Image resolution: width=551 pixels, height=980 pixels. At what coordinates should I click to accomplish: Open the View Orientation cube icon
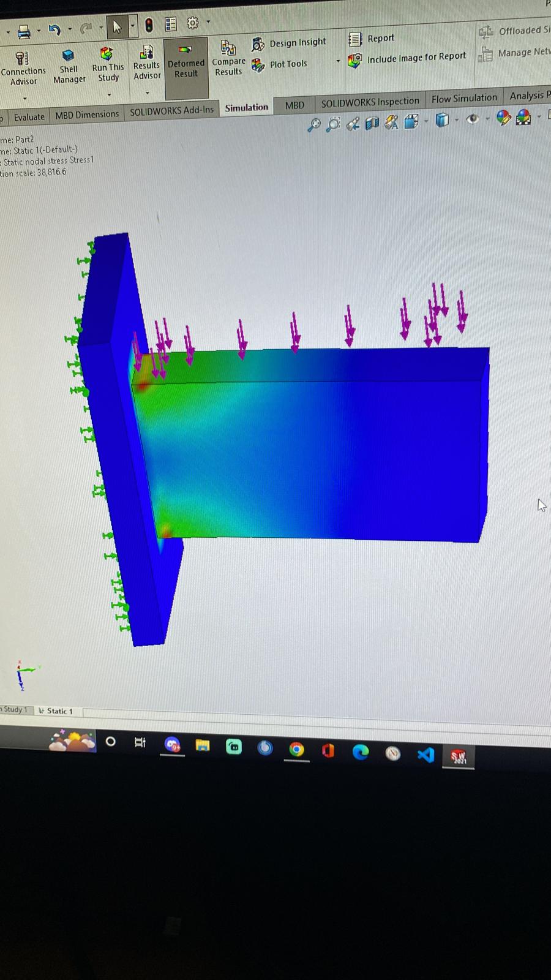click(411, 121)
